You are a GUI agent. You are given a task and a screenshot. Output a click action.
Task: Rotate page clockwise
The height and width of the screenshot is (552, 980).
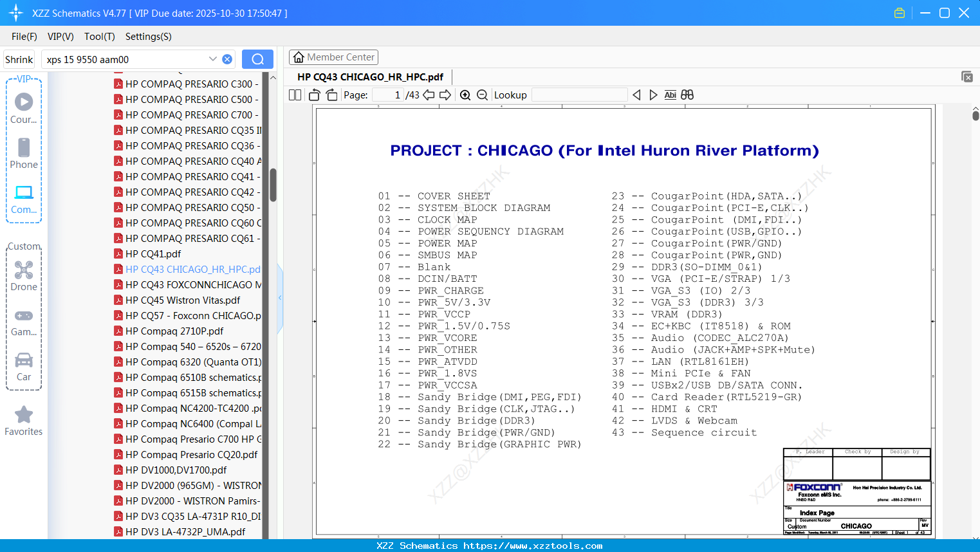[332, 95]
